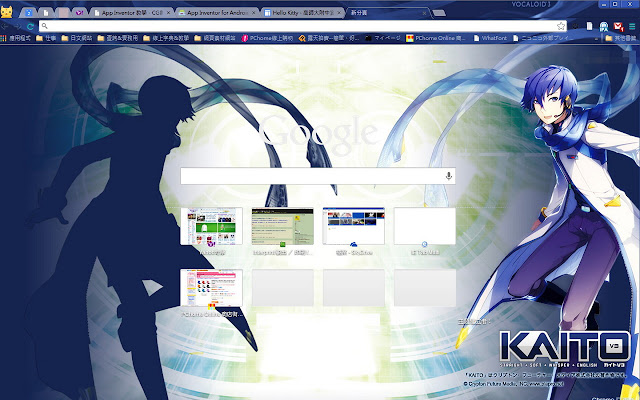Open the Yahoo most-visited thumbnail
This screenshot has width=640, height=400.
click(211, 227)
